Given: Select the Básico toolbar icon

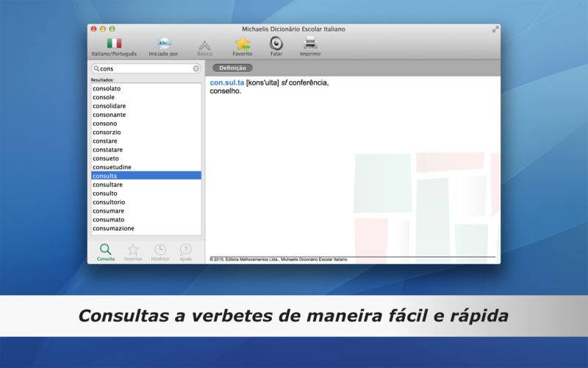Looking at the screenshot, I should click(205, 46).
